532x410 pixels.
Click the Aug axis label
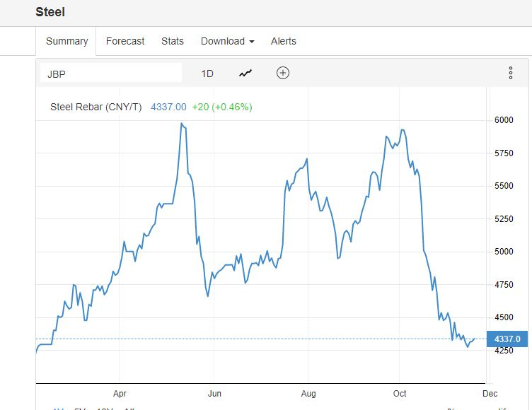tap(308, 393)
